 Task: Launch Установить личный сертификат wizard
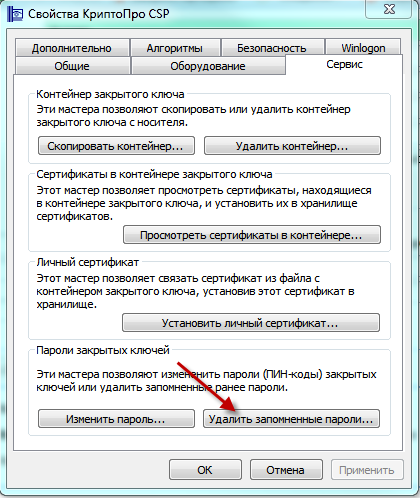[251, 323]
